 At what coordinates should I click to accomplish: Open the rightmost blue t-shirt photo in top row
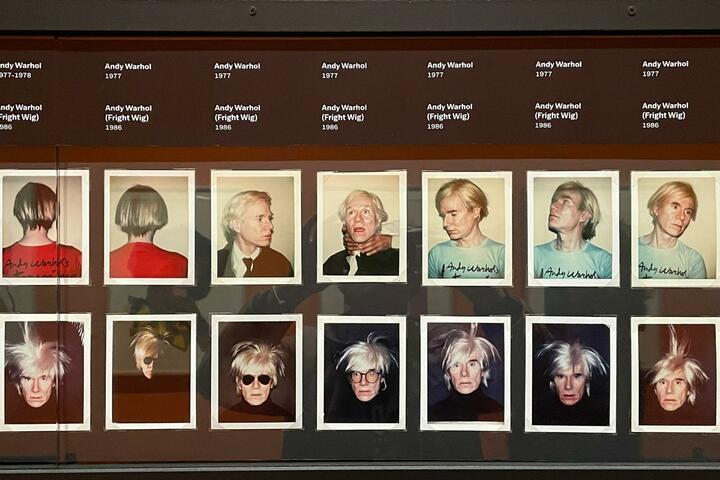(x=675, y=229)
